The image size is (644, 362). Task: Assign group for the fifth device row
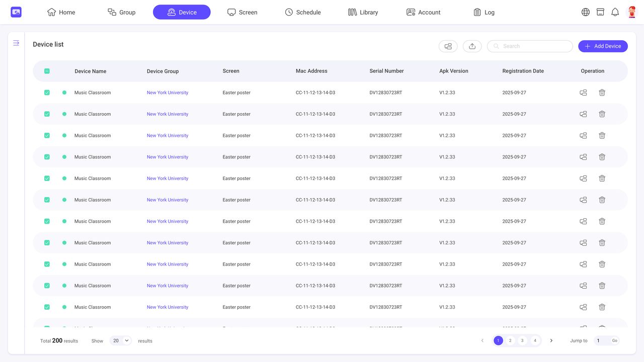point(583,178)
